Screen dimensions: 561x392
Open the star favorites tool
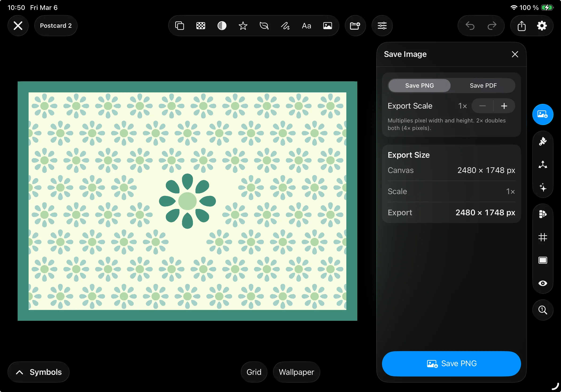(243, 26)
